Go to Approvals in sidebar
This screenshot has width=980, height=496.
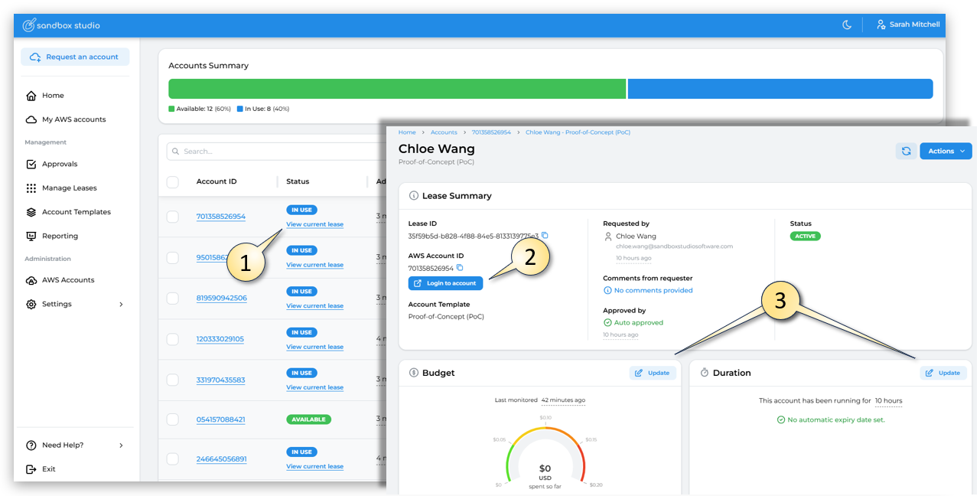tap(59, 164)
